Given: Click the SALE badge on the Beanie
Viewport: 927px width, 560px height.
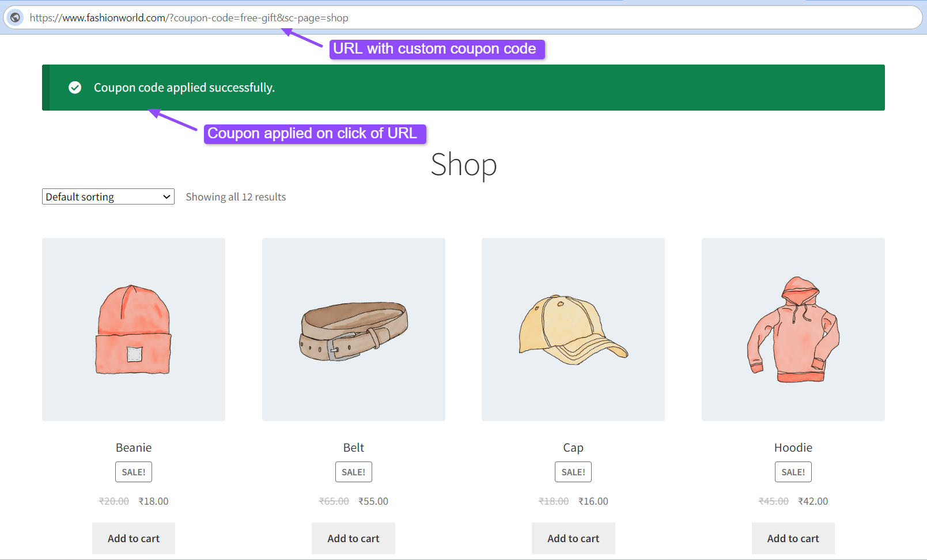Looking at the screenshot, I should click(x=133, y=471).
